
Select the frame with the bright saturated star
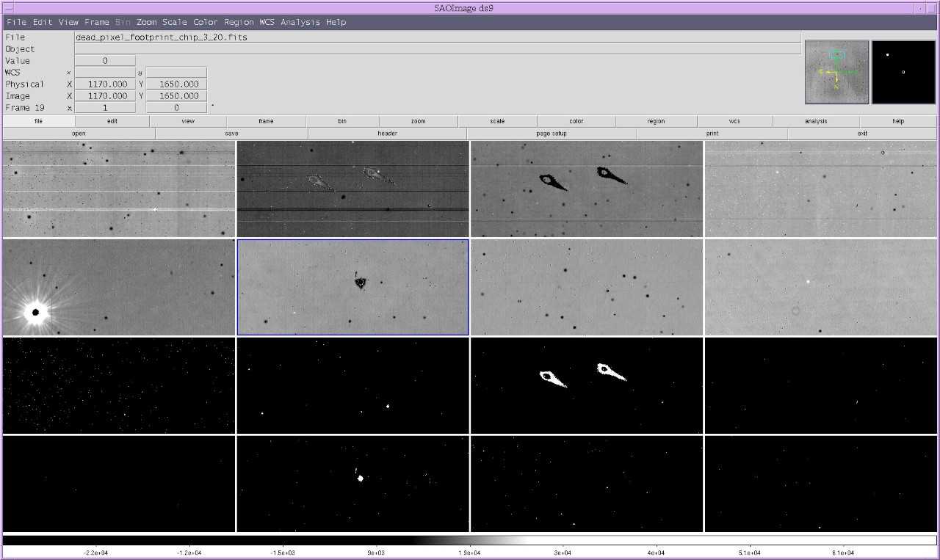tap(118, 287)
